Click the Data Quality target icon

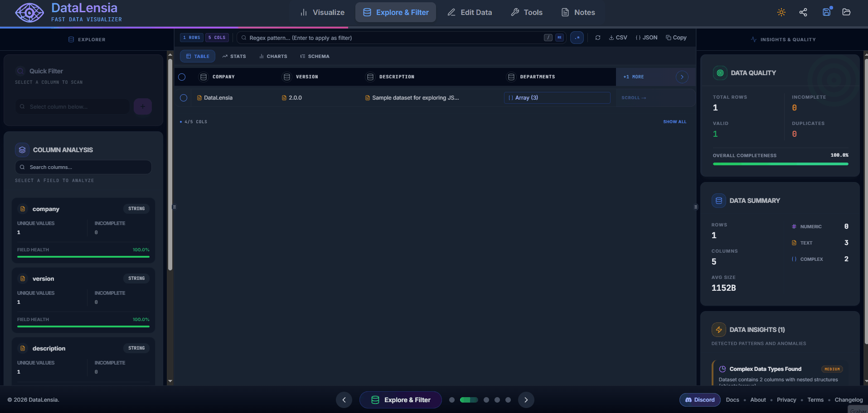click(720, 73)
